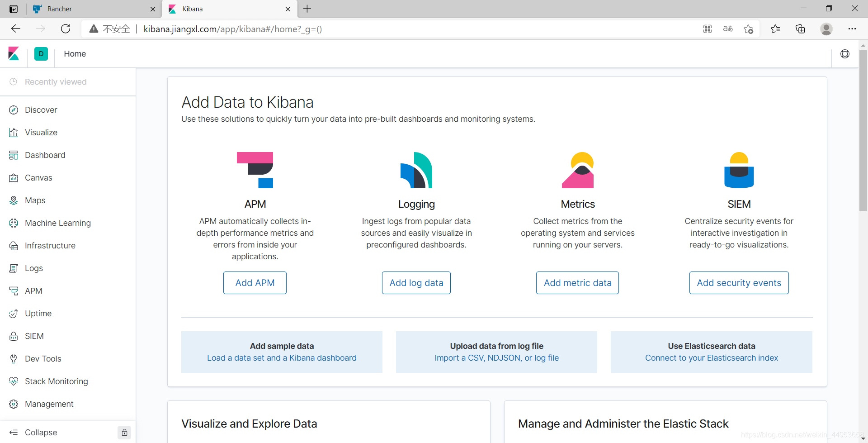Add page to favorites star icon

point(748,29)
